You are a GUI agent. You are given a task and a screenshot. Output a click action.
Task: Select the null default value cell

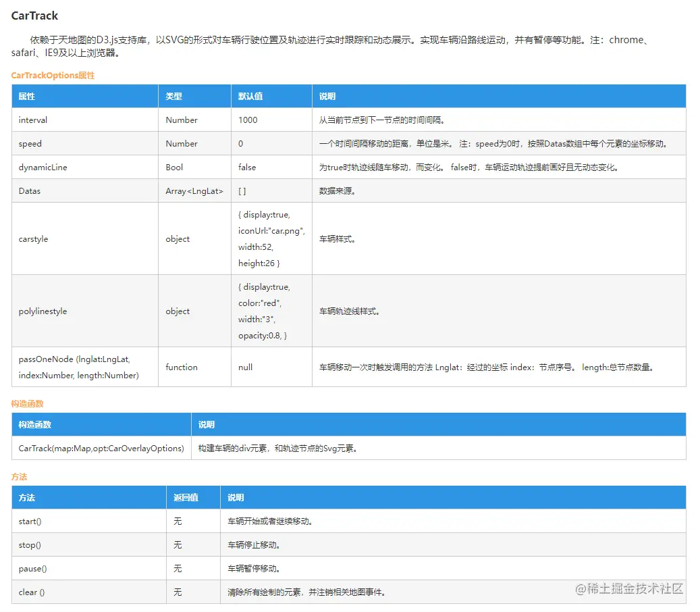click(271, 367)
